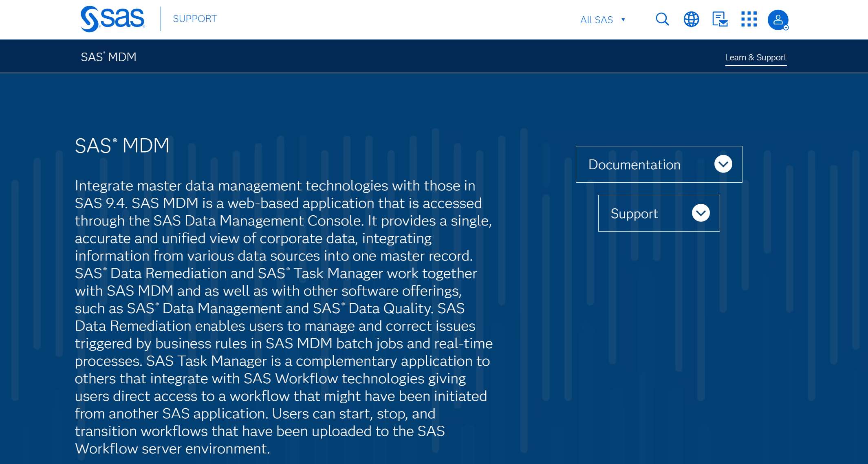The image size is (868, 464).
Task: Click the document envelope contact icon
Action: (720, 19)
